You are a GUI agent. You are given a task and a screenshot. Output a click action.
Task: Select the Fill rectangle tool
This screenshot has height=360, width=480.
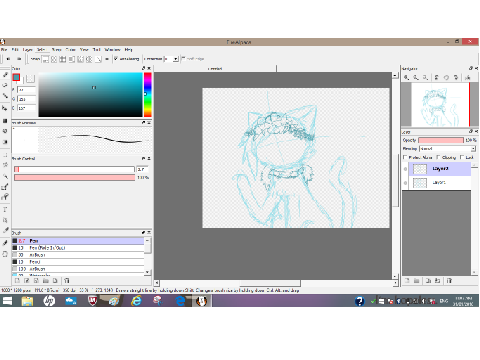pyautogui.click(x=5, y=120)
